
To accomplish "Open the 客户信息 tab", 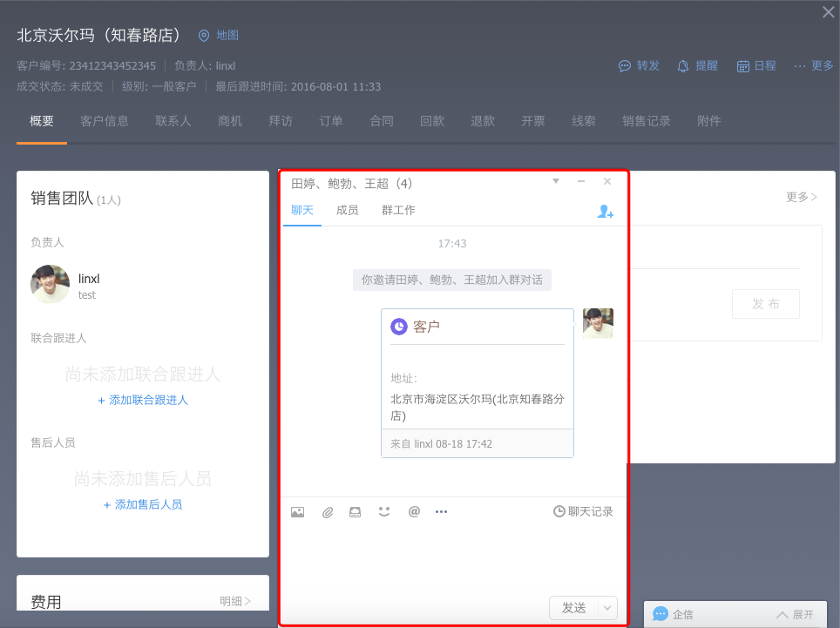I will coord(105,121).
